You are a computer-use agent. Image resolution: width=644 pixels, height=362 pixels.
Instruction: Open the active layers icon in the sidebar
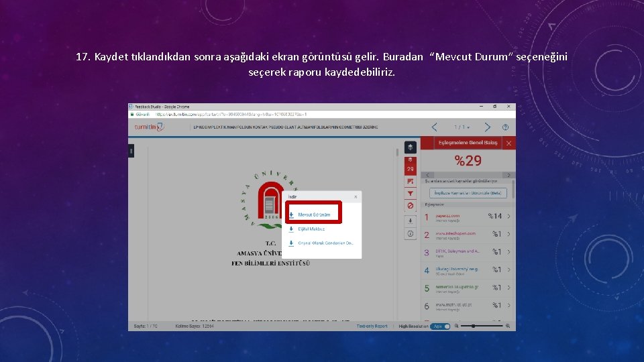coord(411,147)
